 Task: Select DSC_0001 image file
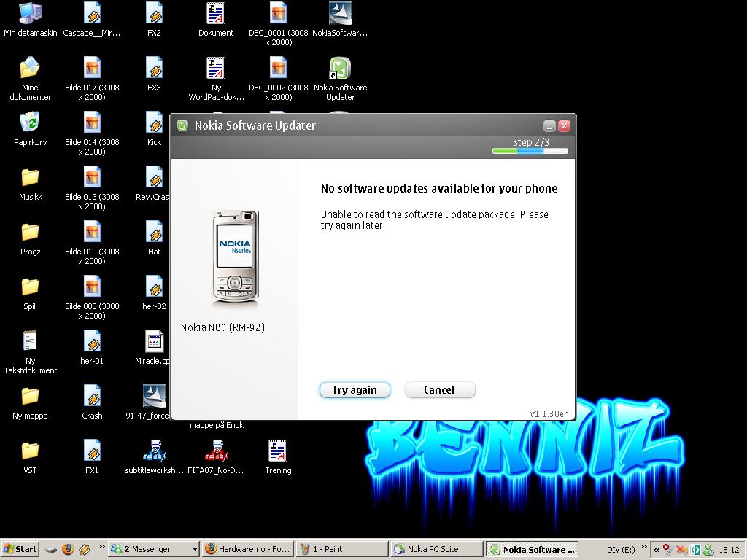tap(278, 24)
